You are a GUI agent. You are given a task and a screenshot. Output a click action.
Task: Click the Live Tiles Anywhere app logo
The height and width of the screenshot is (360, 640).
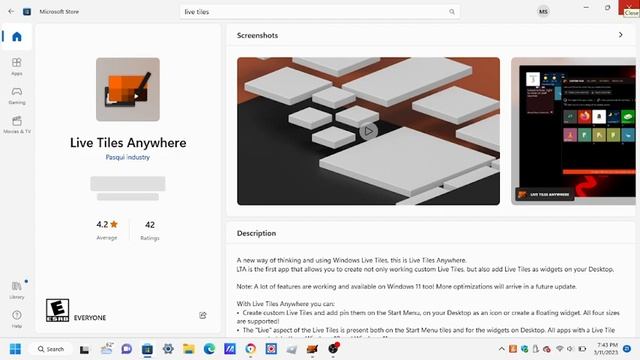pyautogui.click(x=128, y=89)
